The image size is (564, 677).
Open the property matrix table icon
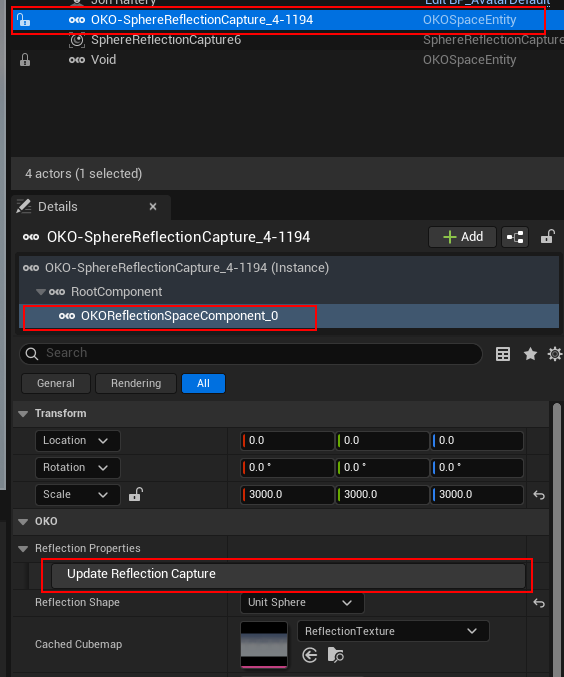pos(503,354)
